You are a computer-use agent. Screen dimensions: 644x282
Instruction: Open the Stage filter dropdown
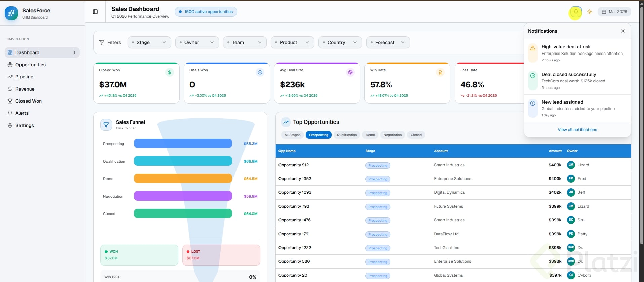[x=149, y=42]
